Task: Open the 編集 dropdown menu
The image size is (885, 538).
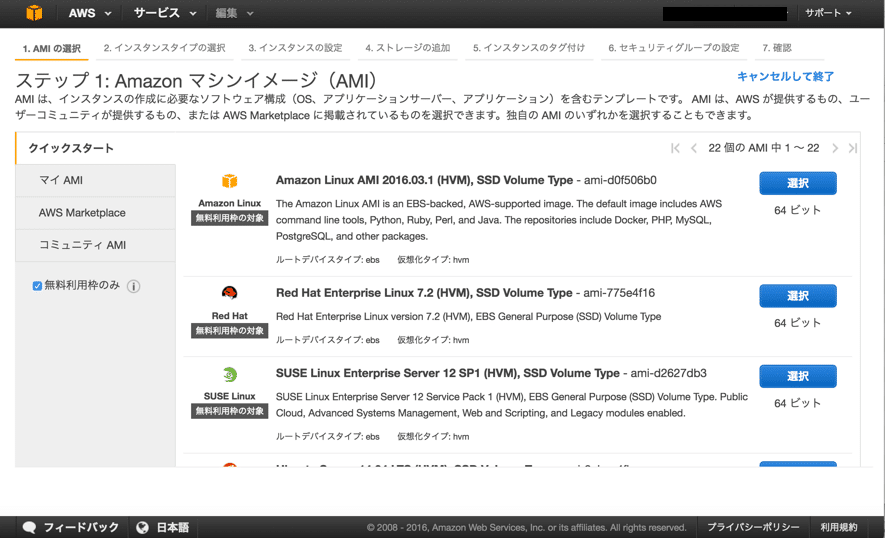Action: 234,13
